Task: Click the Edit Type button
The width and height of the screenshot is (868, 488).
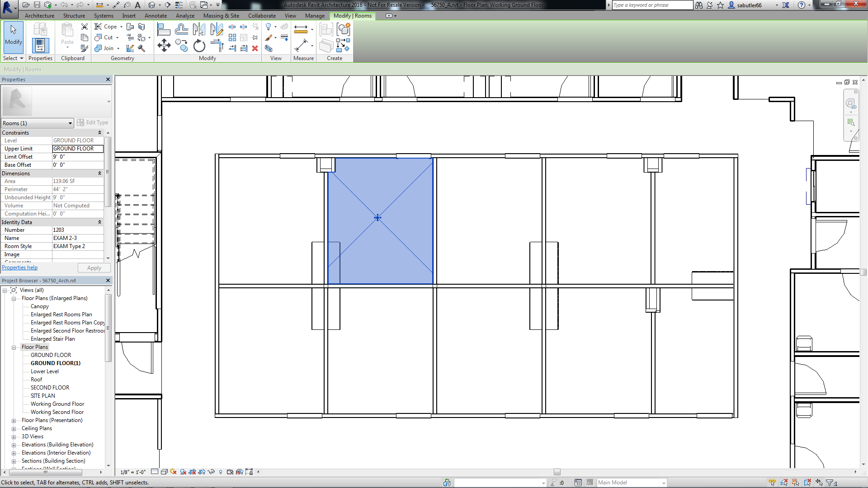Action: tap(93, 122)
